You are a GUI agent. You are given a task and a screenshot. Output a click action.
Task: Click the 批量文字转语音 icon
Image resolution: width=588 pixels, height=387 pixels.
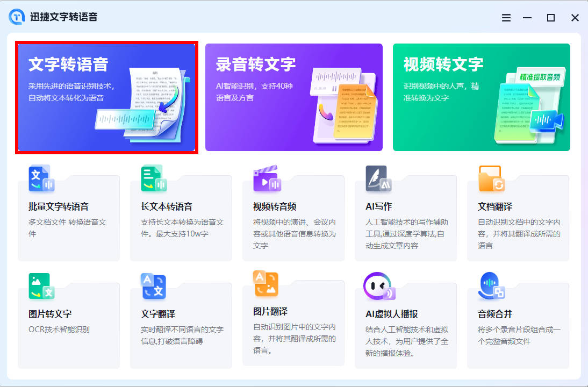(x=41, y=179)
